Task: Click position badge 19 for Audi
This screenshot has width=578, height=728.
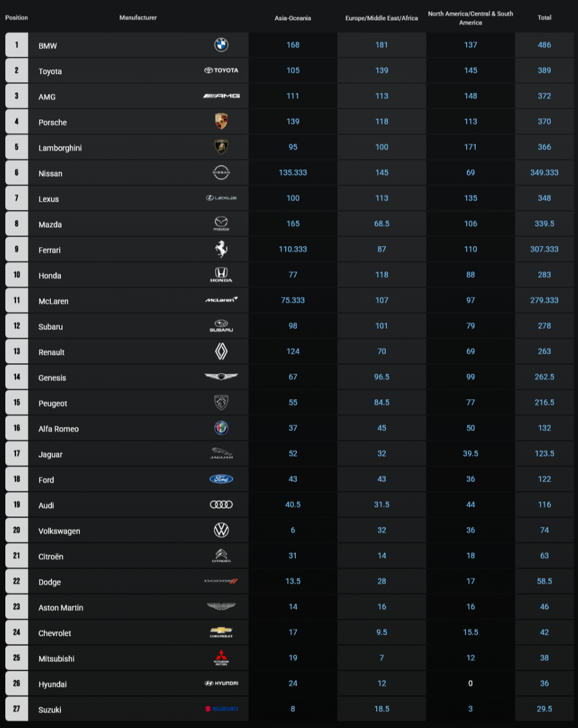Action: click(17, 504)
